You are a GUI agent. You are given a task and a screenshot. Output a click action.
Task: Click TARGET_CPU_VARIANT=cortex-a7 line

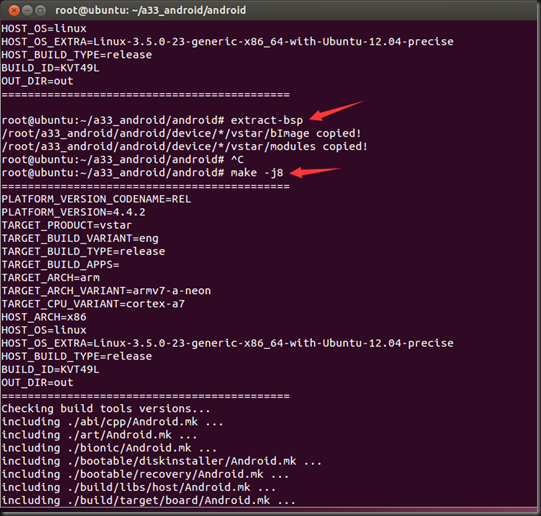coord(93,304)
